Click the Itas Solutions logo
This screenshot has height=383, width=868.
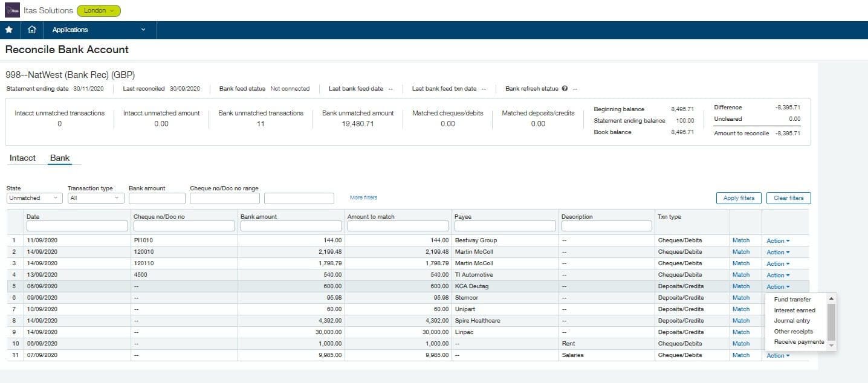(12, 10)
